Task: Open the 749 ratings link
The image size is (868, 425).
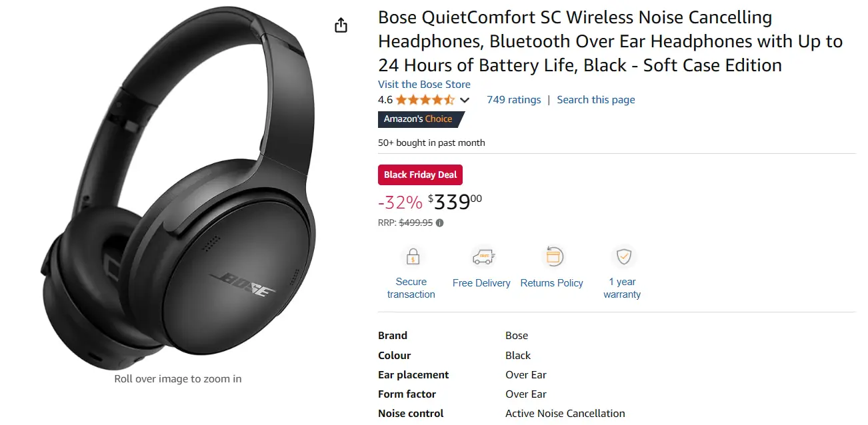Action: (x=513, y=100)
